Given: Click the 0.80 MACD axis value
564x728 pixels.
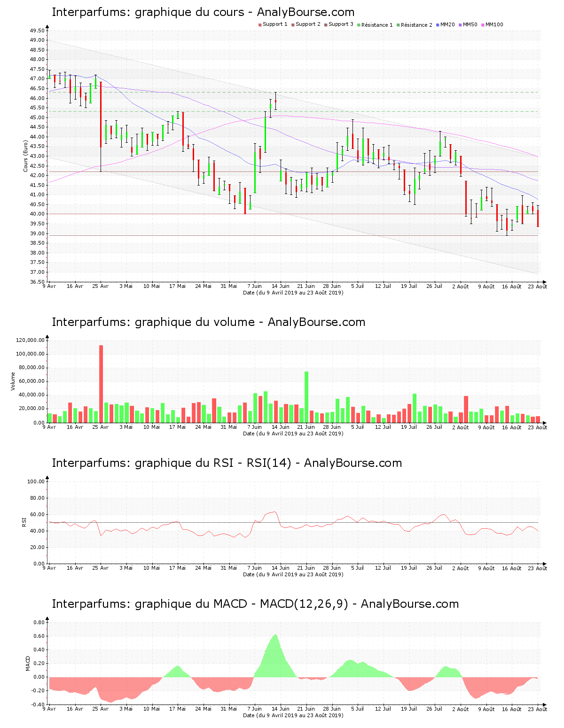Looking at the screenshot, I should point(39,622).
